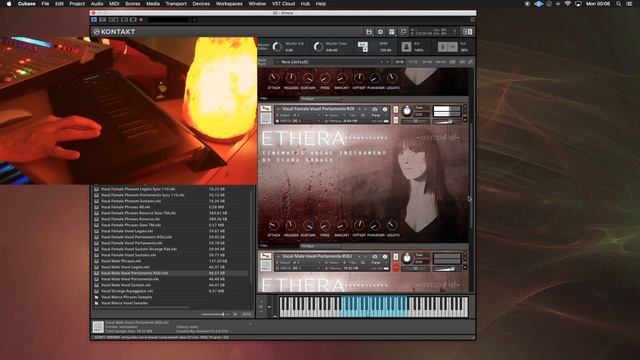The width and height of the screenshot is (640, 360).
Task: Open the Devices menu
Action: tap(201, 4)
